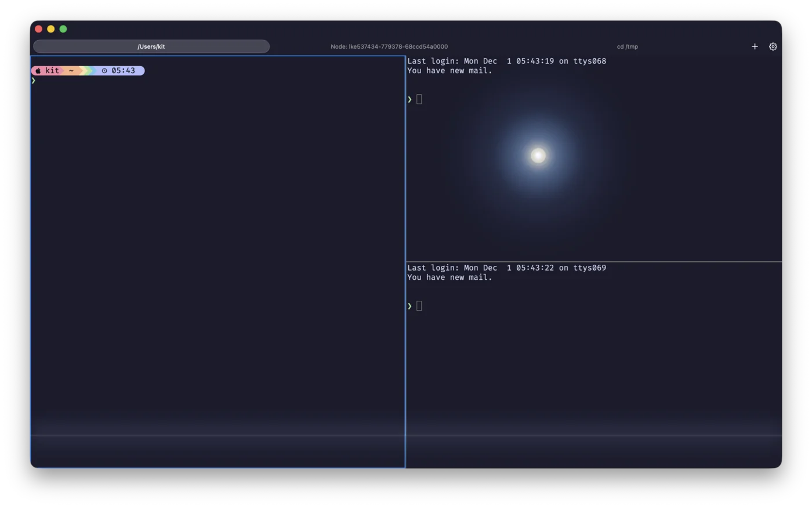The width and height of the screenshot is (812, 508).
Task: Click the orange "~" directory segment
Action: click(x=71, y=70)
